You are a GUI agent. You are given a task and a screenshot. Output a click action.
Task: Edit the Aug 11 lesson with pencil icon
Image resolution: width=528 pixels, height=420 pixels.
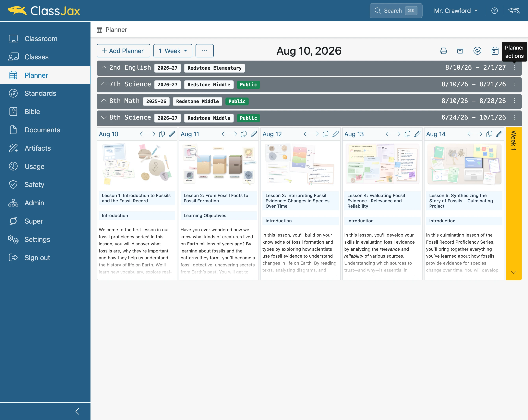click(254, 134)
